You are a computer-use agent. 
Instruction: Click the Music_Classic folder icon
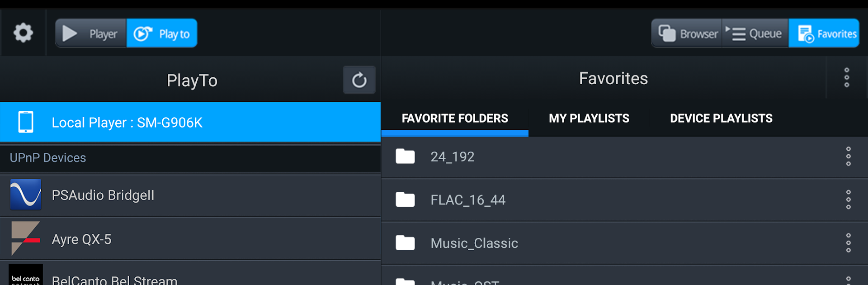coord(405,243)
